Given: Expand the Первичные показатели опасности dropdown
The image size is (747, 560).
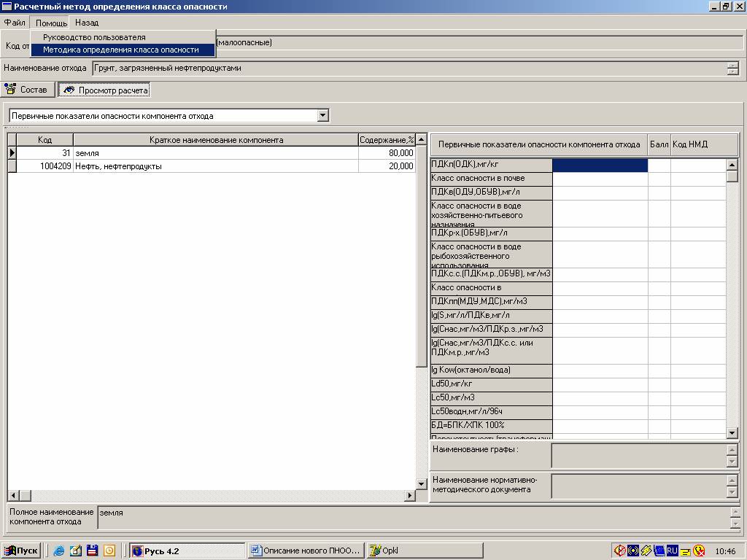Looking at the screenshot, I should [323, 115].
